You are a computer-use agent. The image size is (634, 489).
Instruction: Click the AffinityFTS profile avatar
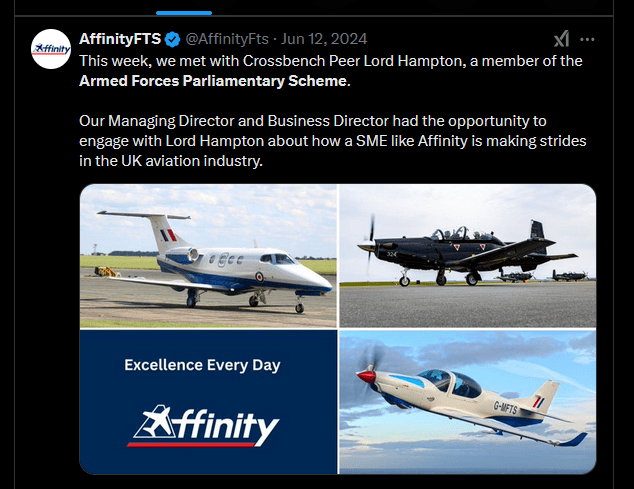click(51, 49)
